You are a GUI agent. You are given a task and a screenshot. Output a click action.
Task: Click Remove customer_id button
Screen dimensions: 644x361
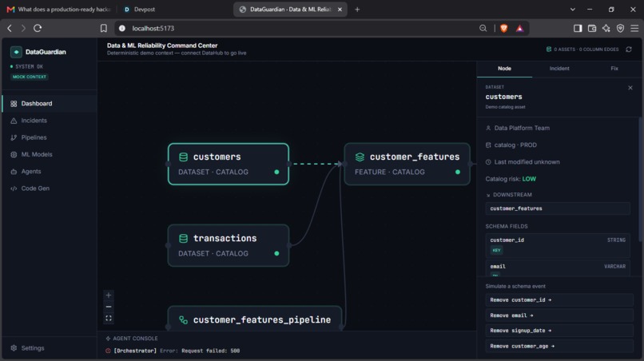tap(559, 300)
